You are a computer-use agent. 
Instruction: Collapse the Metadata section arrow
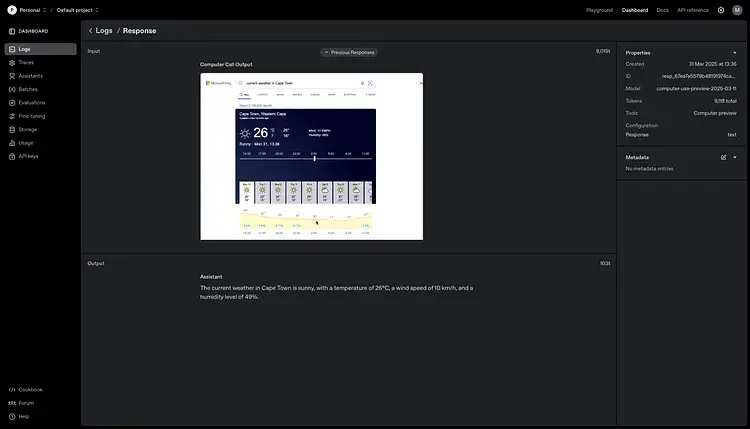coord(735,157)
